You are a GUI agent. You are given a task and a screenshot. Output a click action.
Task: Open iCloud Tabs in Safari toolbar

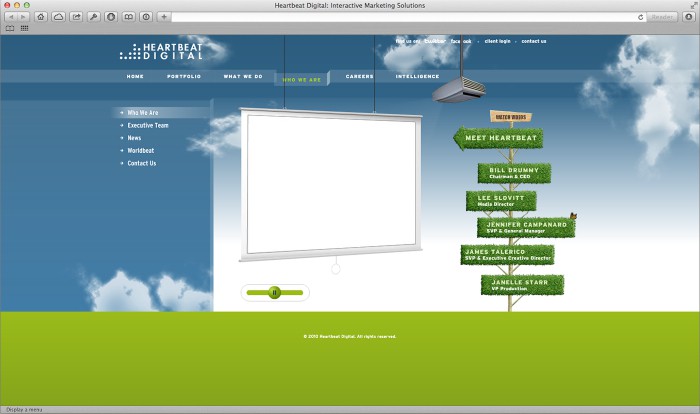click(x=58, y=17)
